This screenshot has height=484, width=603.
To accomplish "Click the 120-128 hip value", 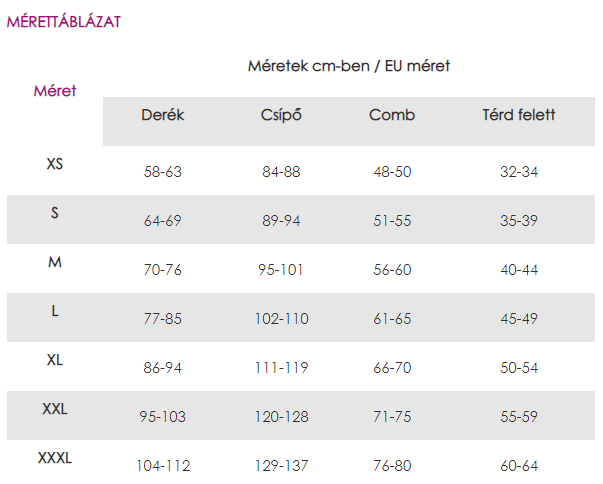I will (x=282, y=416).
